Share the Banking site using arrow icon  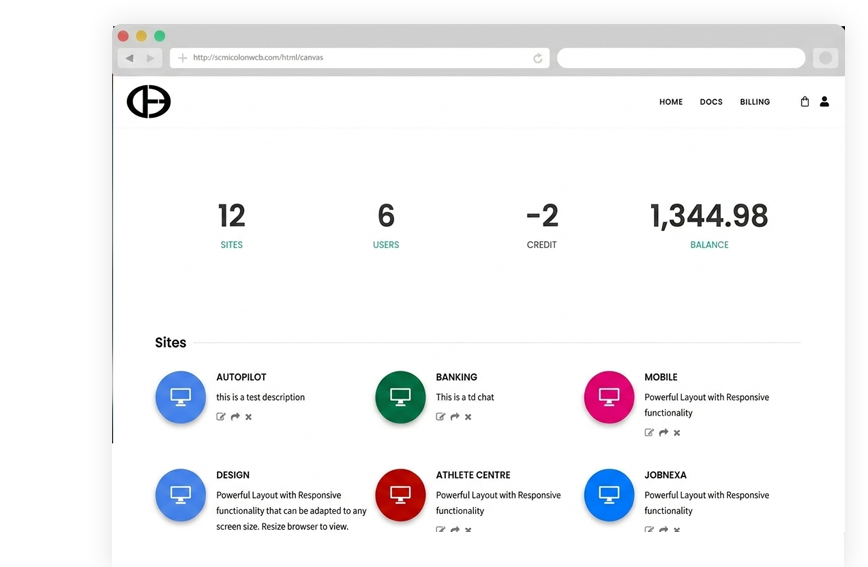click(x=454, y=417)
